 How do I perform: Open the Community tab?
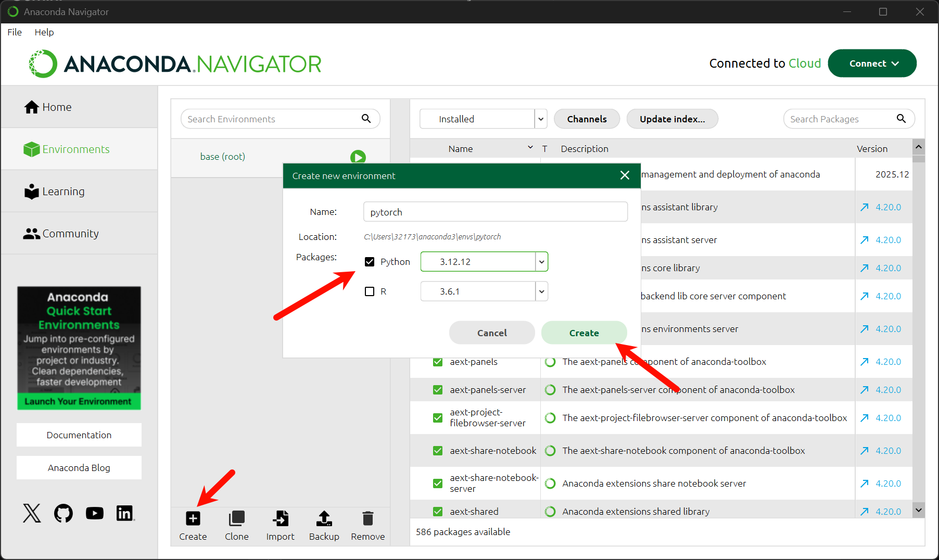[x=79, y=234]
